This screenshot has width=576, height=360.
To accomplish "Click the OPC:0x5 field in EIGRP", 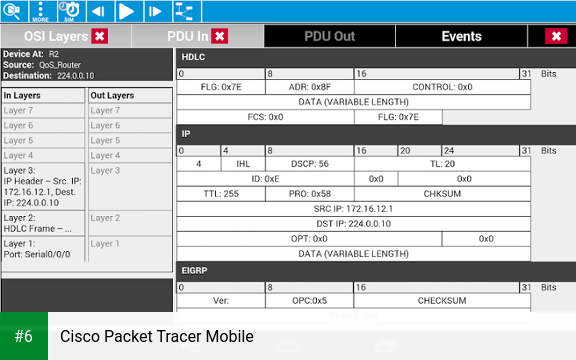I will 309,301.
